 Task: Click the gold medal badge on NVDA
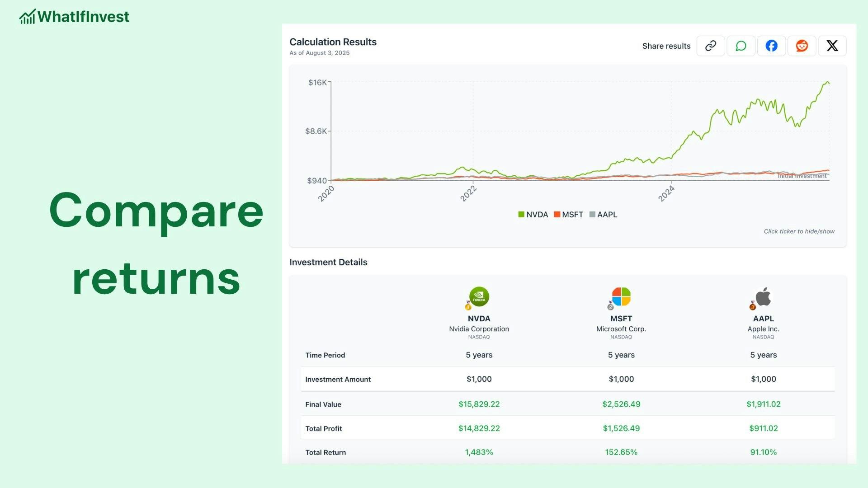click(x=468, y=306)
